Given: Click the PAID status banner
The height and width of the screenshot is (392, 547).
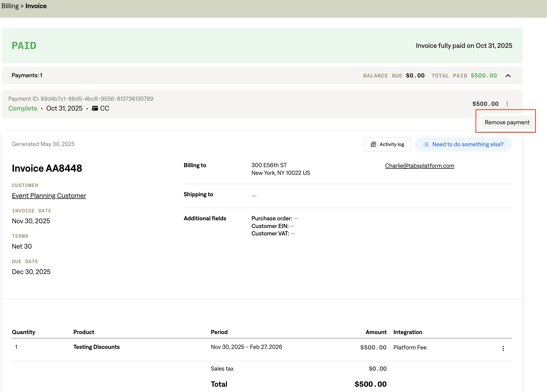Looking at the screenshot, I should click(24, 45).
